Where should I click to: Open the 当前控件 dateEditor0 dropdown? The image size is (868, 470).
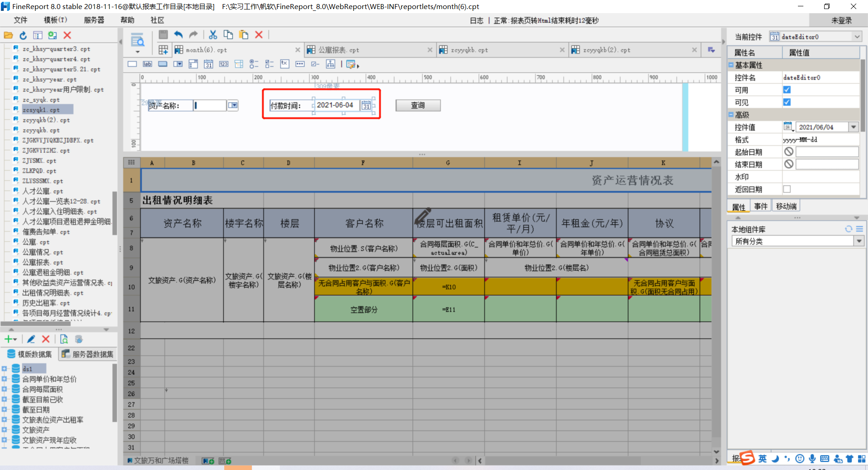[x=857, y=37]
